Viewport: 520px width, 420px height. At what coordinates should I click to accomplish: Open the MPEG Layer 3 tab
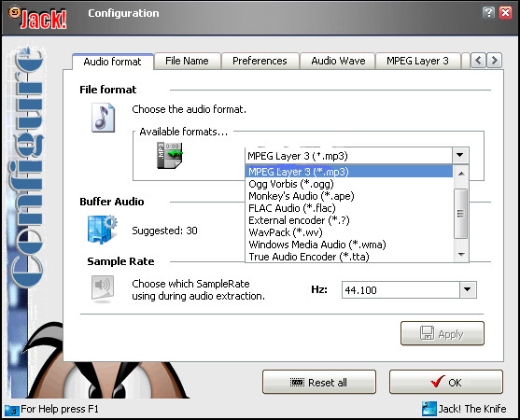417,61
